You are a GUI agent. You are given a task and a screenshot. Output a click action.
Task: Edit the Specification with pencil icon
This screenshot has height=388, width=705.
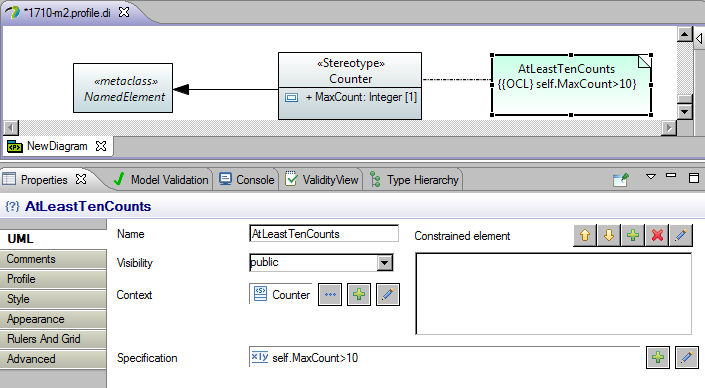pos(687,357)
